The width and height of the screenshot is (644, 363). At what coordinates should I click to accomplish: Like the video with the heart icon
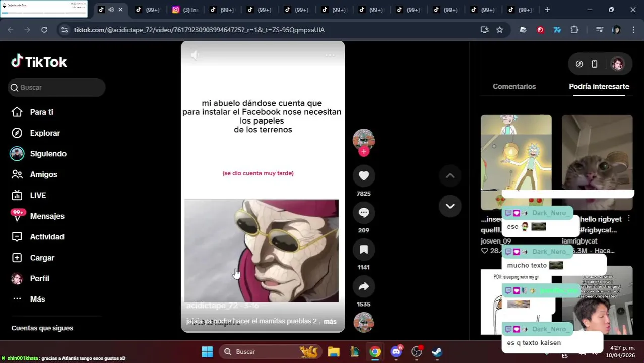pos(364,175)
